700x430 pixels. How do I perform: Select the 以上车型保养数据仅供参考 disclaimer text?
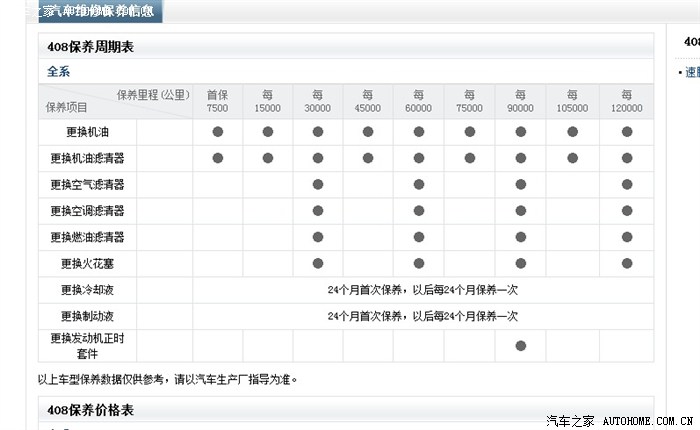pos(167,380)
